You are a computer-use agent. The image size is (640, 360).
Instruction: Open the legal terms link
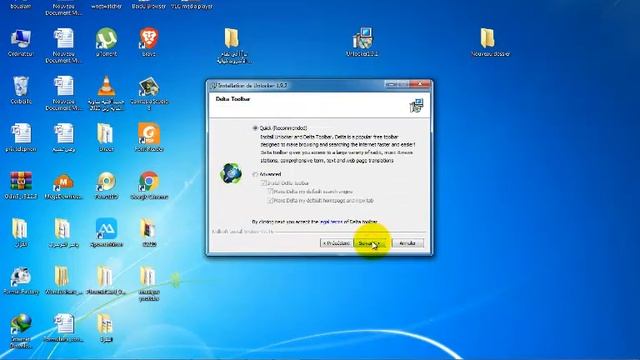click(331, 222)
